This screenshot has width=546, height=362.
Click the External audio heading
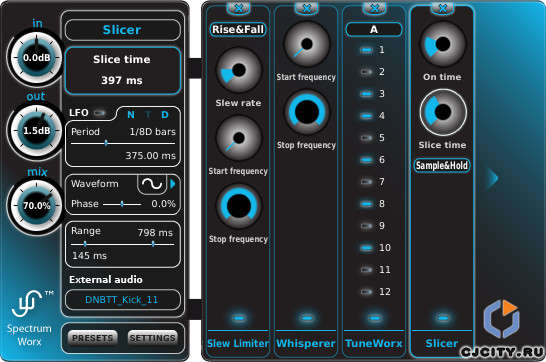pos(106,280)
